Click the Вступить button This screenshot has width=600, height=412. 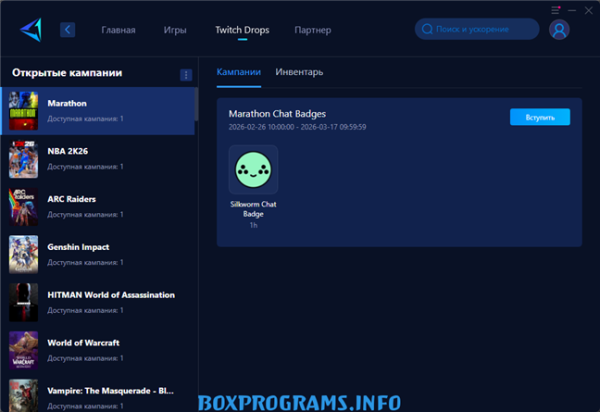pos(540,117)
